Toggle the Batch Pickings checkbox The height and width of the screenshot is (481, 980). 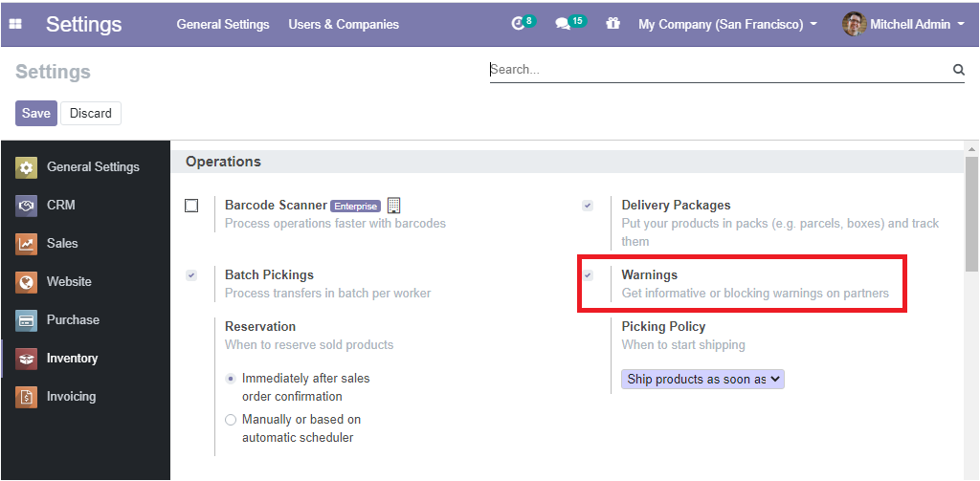pyautogui.click(x=191, y=275)
